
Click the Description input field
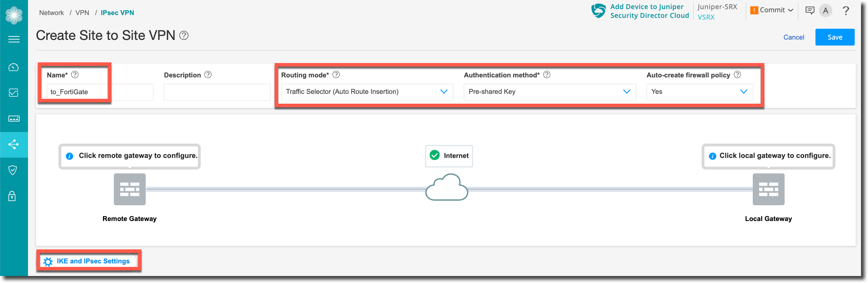217,92
